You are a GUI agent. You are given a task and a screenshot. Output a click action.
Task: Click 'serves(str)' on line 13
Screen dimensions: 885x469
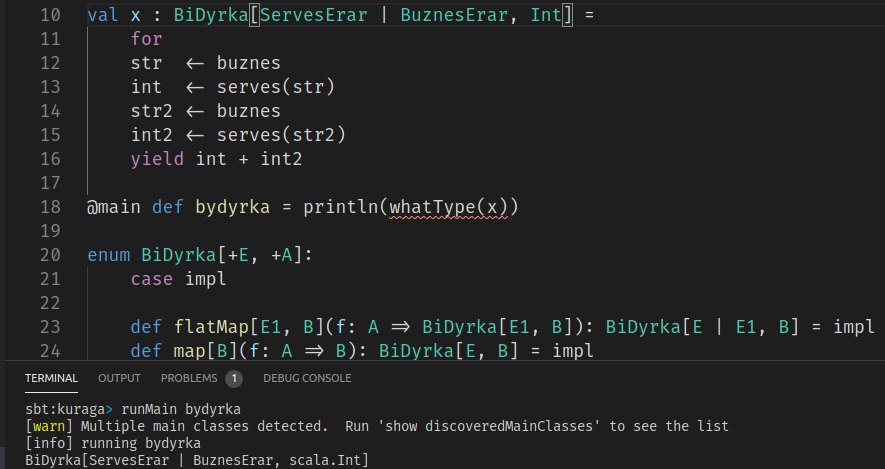click(x=276, y=87)
